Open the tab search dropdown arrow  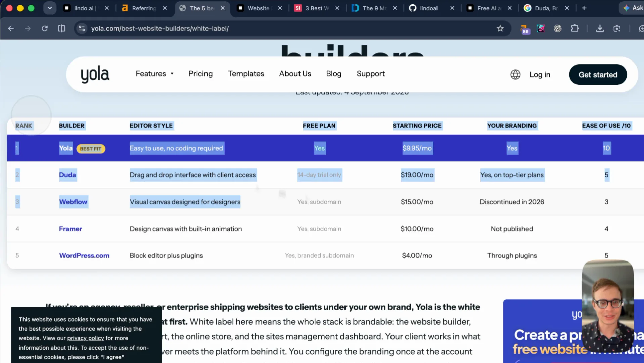coord(50,8)
